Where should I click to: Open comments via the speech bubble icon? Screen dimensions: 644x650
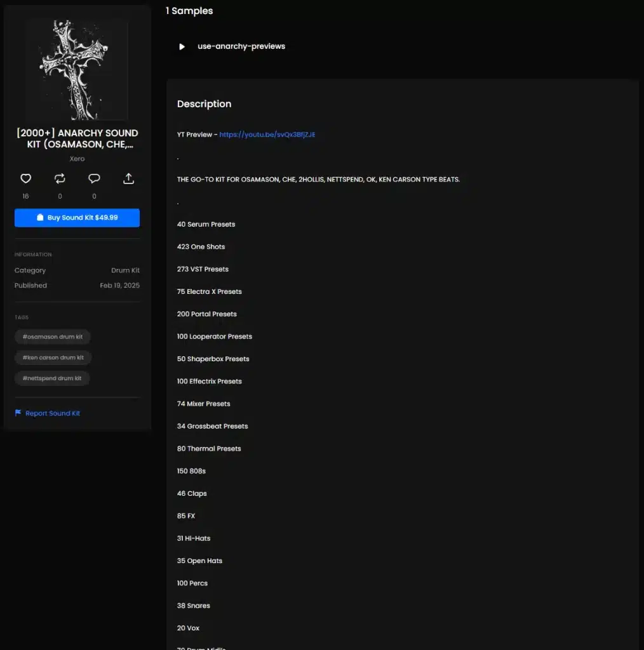(x=94, y=179)
